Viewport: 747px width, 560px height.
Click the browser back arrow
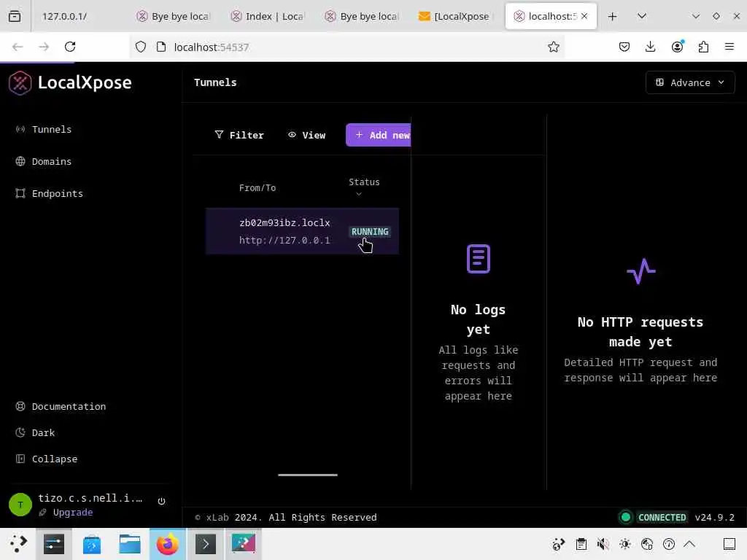point(18,47)
